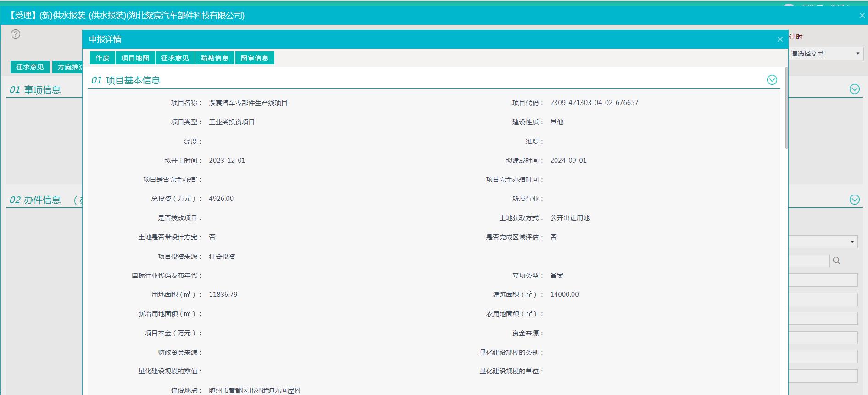The image size is (868, 395).
Task: Click the 作废 button
Action: [102, 58]
